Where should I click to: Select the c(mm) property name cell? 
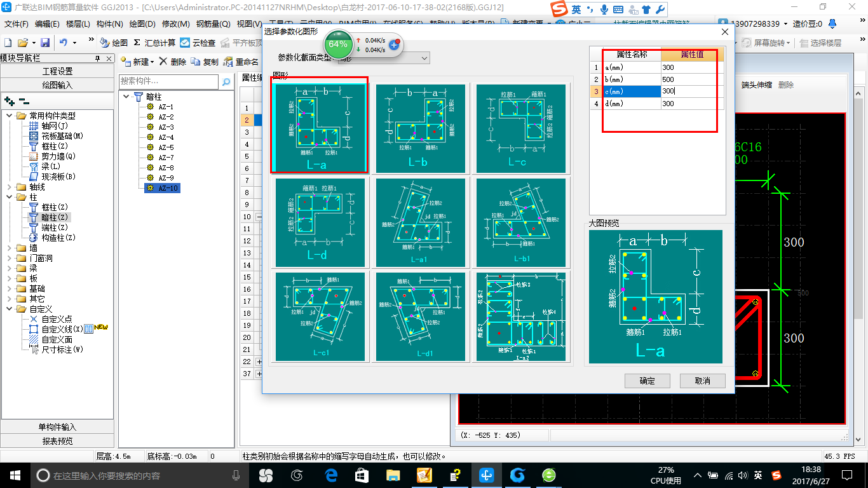[x=632, y=91]
